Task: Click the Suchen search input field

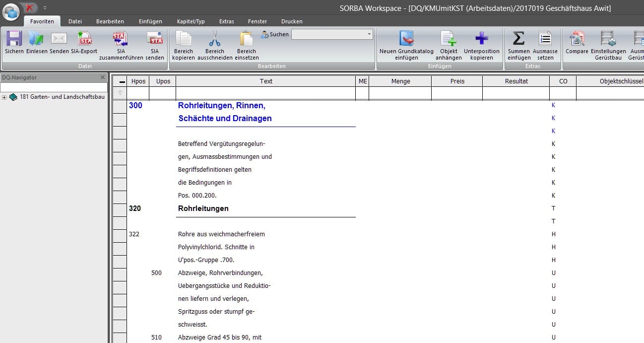Action: pos(328,34)
